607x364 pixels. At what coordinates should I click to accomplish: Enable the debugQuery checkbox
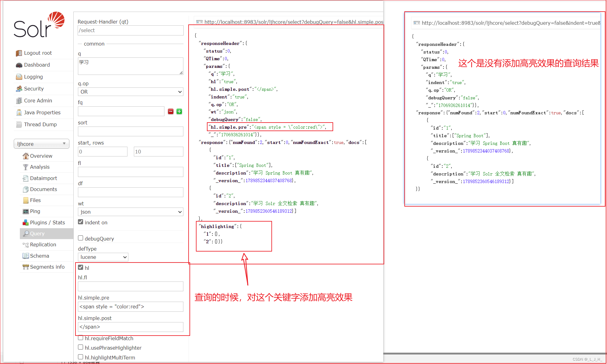click(x=81, y=238)
